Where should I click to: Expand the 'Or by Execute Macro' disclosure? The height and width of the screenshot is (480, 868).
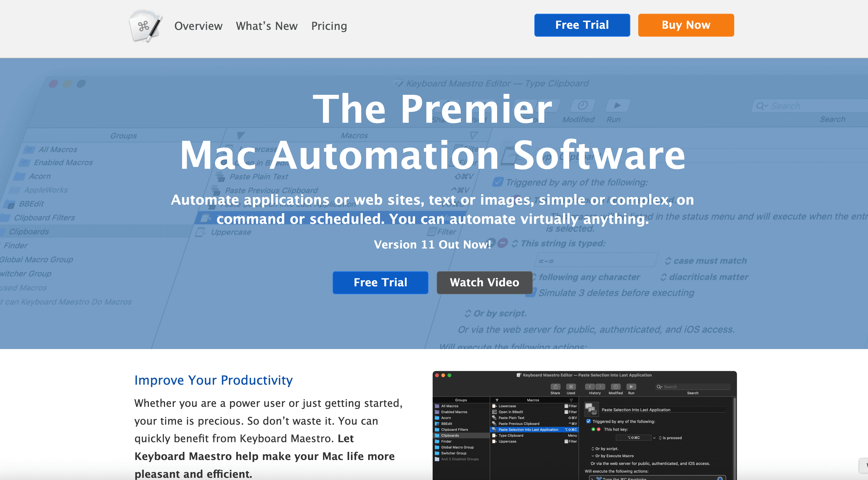click(593, 456)
